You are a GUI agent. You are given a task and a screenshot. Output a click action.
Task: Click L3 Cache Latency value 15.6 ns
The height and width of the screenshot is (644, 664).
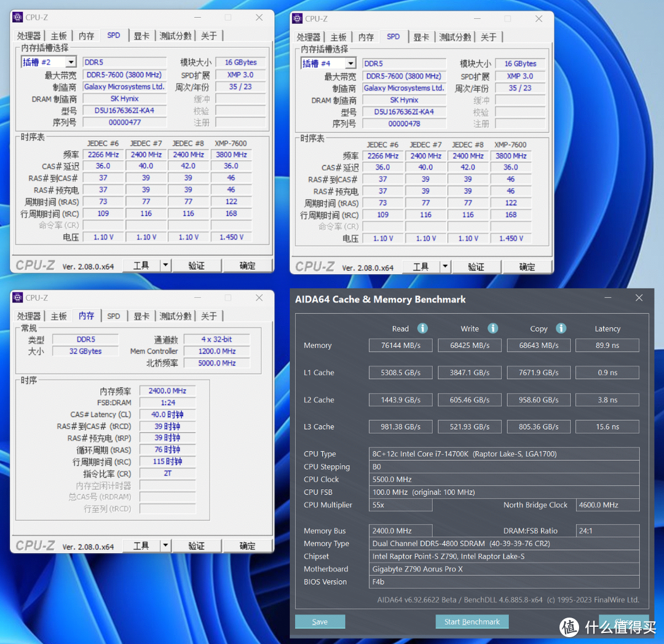pyautogui.click(x=607, y=426)
